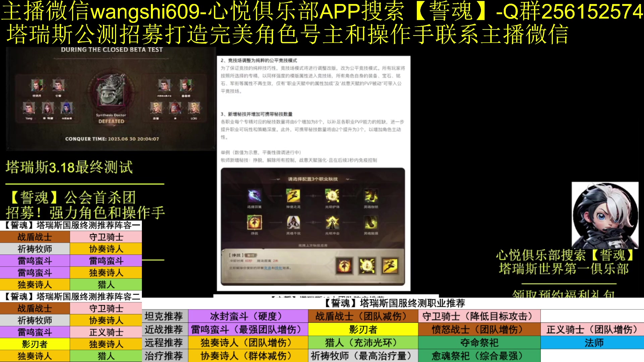Click the 坦克推荐 row label

pos(164,316)
